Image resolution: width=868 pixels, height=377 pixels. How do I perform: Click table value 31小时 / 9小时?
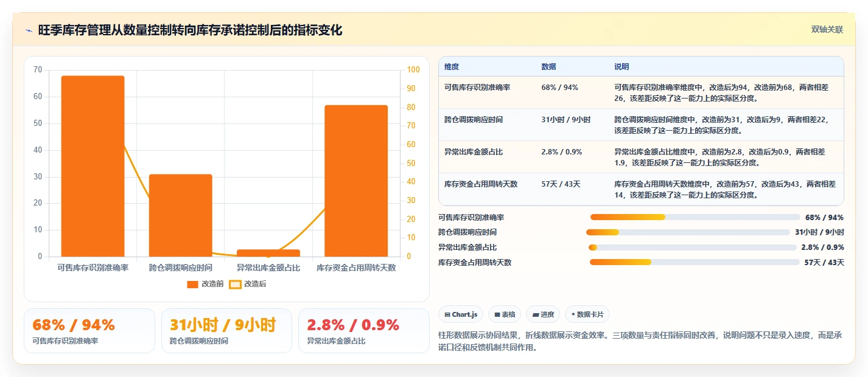565,120
